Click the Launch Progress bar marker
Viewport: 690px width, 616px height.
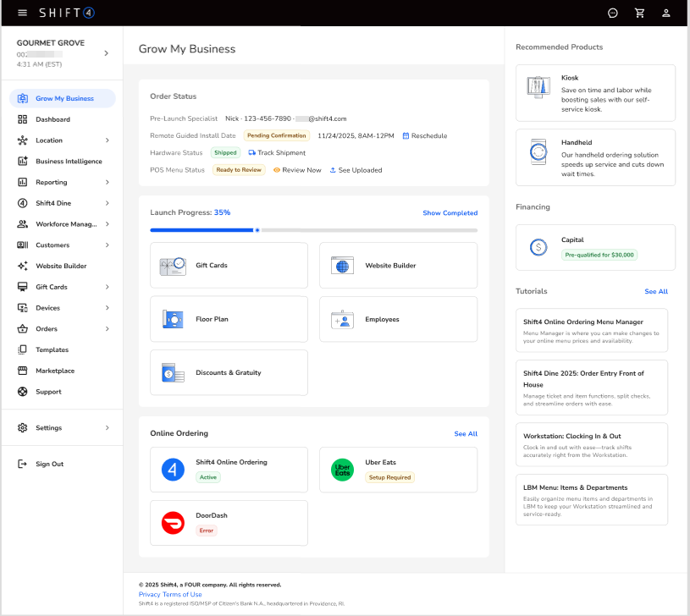(257, 230)
